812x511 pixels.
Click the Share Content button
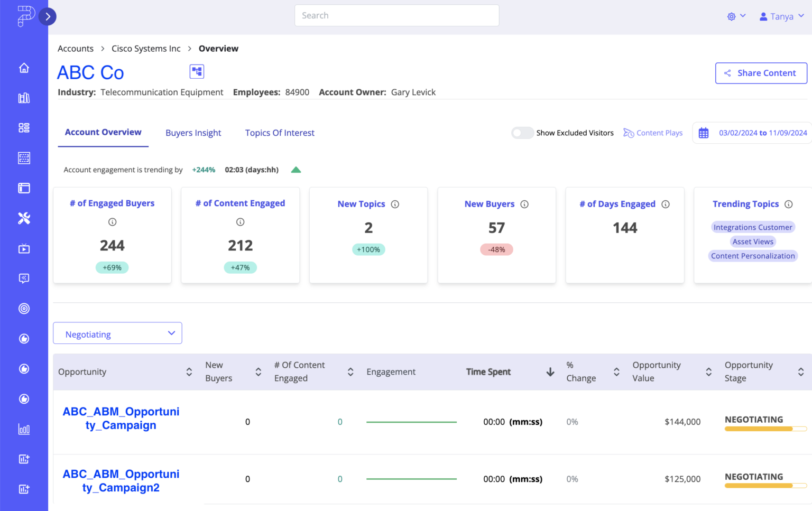(761, 73)
